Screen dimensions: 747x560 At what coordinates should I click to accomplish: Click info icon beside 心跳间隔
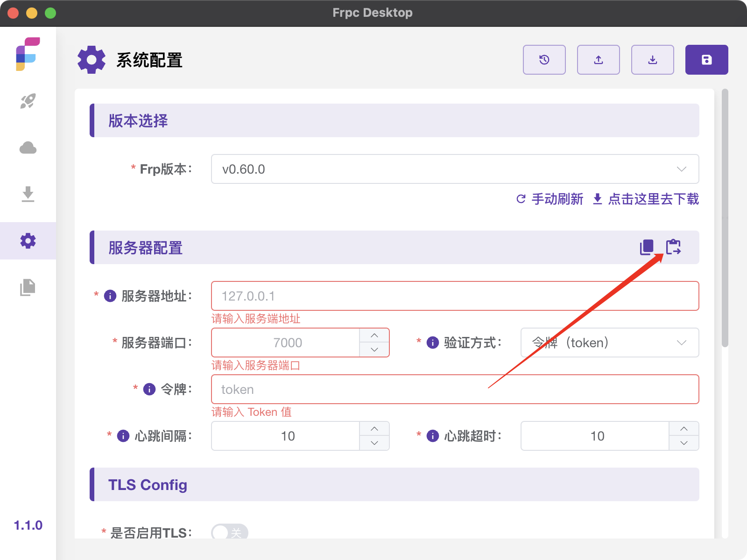coord(123,436)
